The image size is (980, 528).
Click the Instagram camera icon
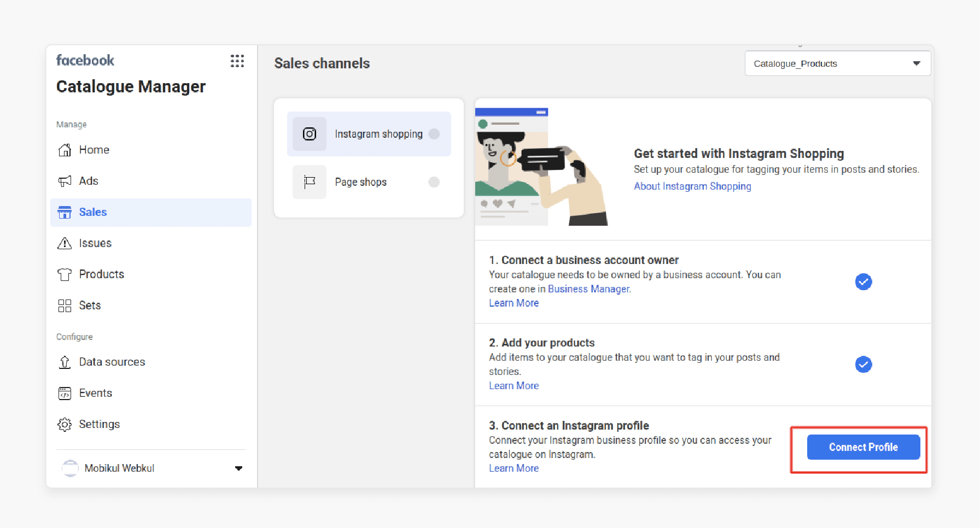[x=310, y=134]
